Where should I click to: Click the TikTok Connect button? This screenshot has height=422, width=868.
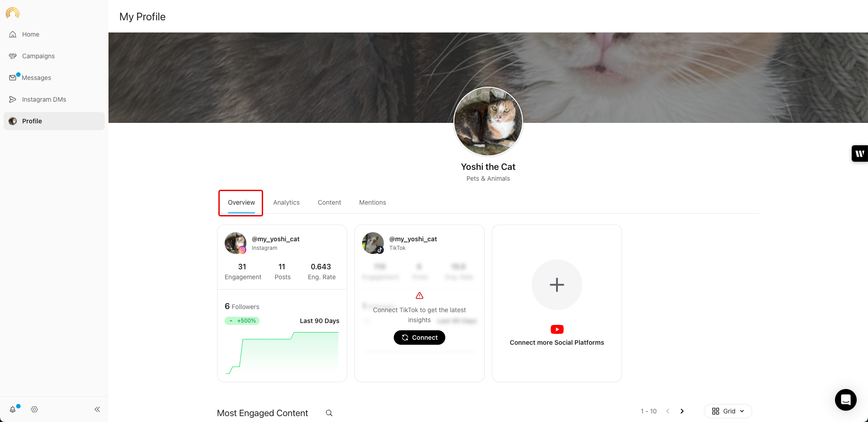[420, 338]
